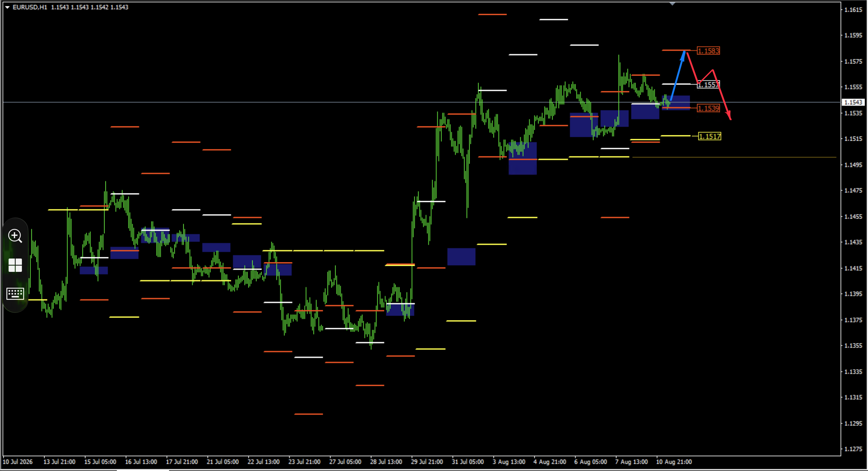868x471 pixels.
Task: Click 1.1275 on the price scale
Action: tap(853, 449)
